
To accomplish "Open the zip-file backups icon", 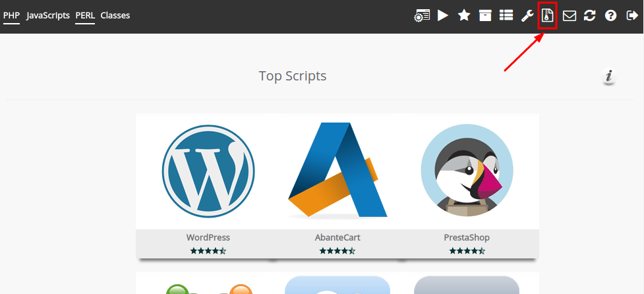I will pyautogui.click(x=548, y=16).
